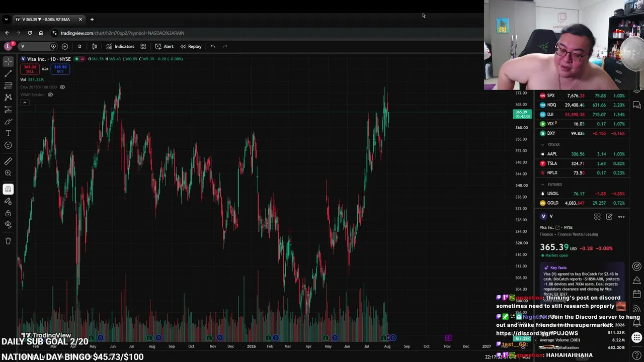
Task: Start bar Replay mode
Action: (x=191, y=46)
